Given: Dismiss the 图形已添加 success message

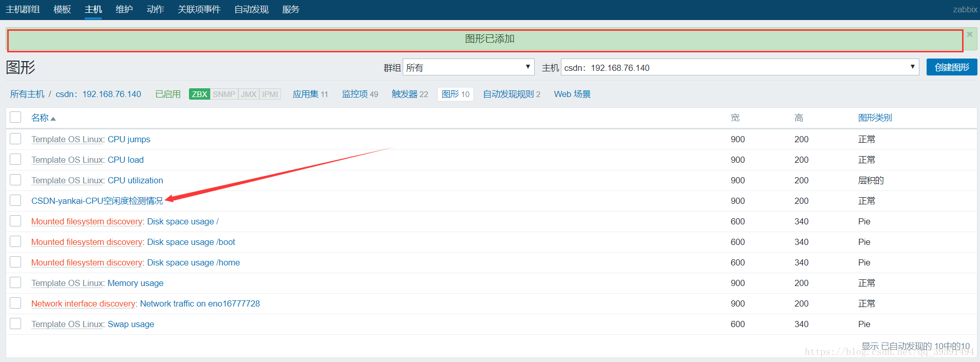Looking at the screenshot, I should [x=970, y=34].
